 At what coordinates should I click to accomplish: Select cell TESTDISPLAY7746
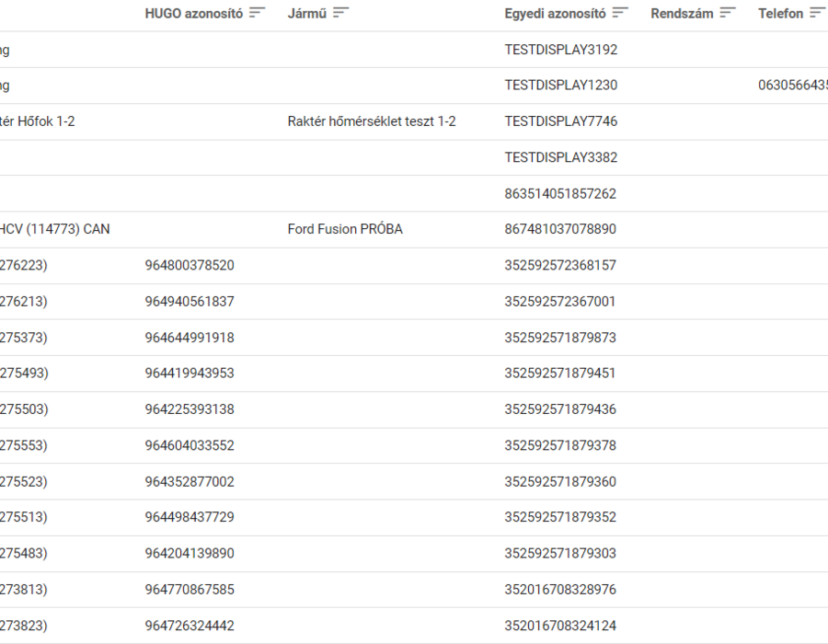[x=561, y=121]
